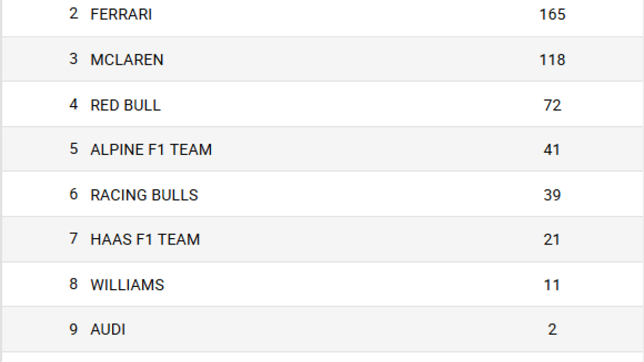
Task: Click Audi's 2 points value
Action: tap(552, 329)
